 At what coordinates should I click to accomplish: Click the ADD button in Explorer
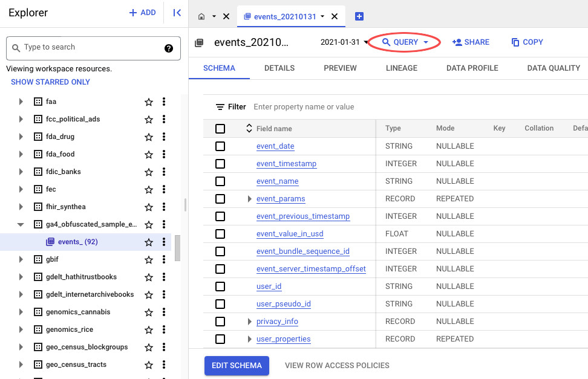(142, 13)
